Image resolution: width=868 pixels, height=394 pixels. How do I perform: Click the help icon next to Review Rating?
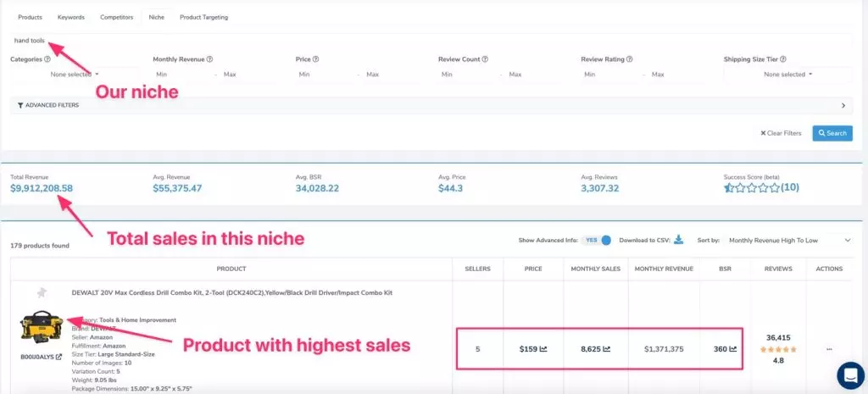point(630,59)
